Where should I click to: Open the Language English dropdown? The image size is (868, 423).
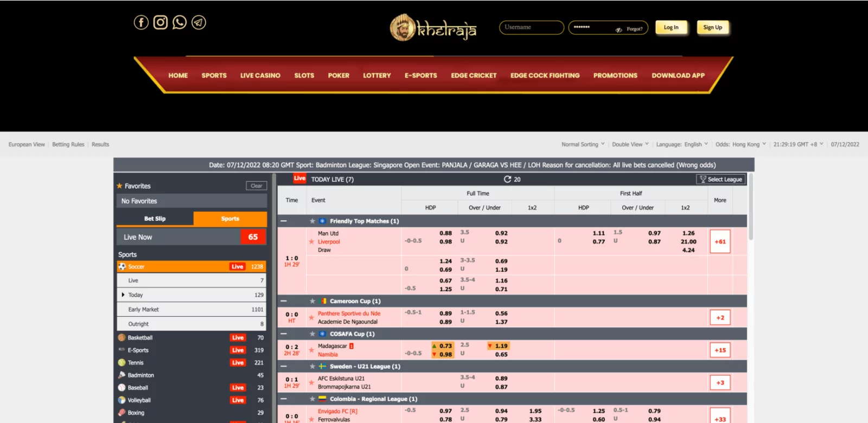682,144
